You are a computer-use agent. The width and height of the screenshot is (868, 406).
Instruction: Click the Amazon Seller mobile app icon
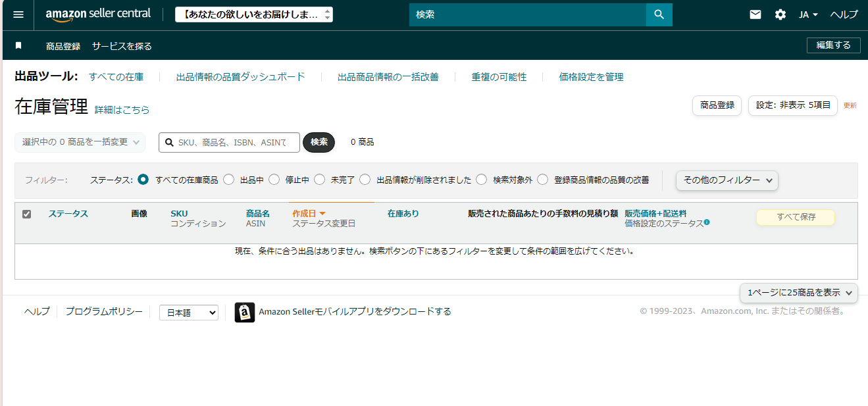click(x=245, y=312)
